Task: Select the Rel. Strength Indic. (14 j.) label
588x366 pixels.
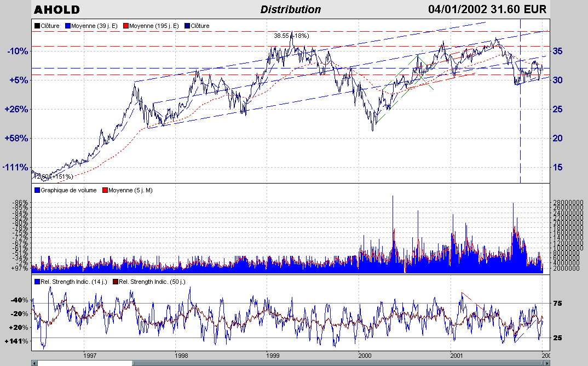Action: (x=74, y=282)
